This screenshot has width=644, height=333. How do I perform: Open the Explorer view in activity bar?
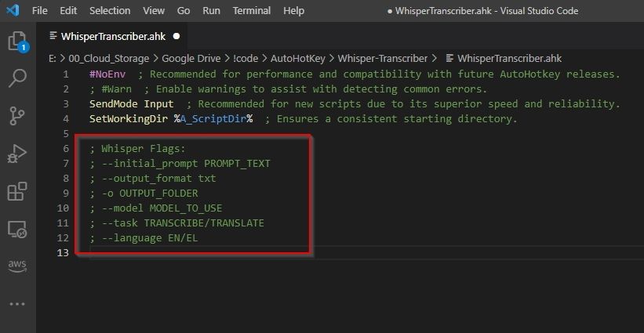tap(18, 41)
